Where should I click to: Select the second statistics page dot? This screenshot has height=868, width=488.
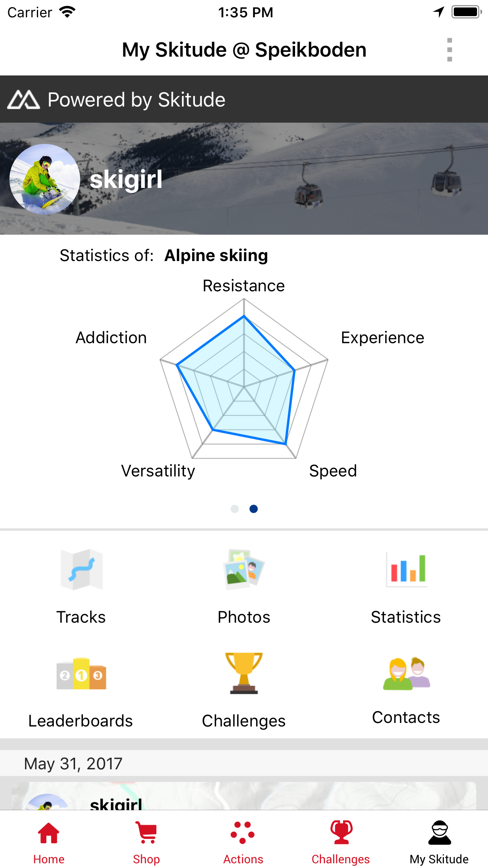254,509
